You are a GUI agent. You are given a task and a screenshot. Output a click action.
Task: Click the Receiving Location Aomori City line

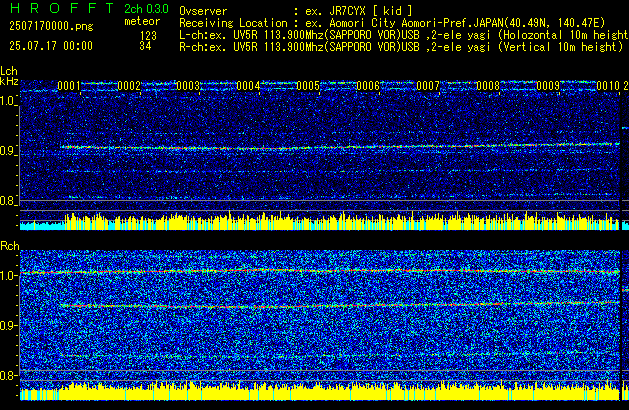[392, 23]
